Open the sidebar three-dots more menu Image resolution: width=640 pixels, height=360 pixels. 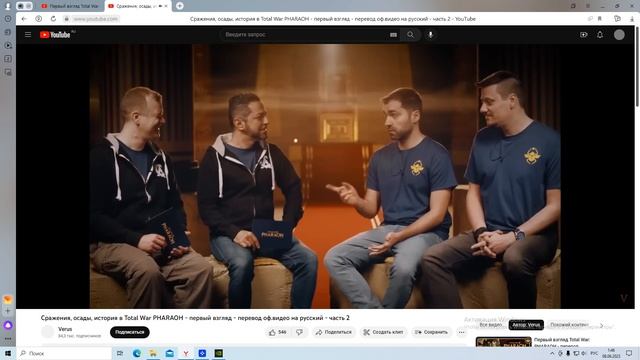[8, 339]
